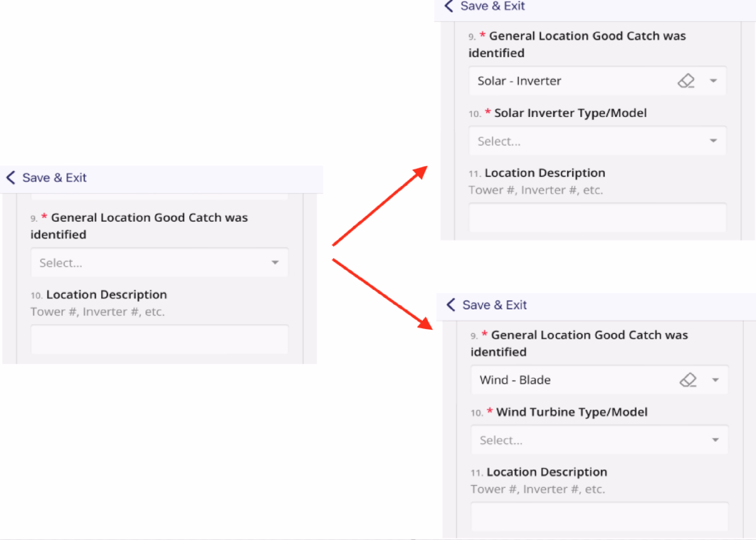The width and height of the screenshot is (756, 540).
Task: Click General Location label above Solar - Inverter
Action: click(x=577, y=44)
